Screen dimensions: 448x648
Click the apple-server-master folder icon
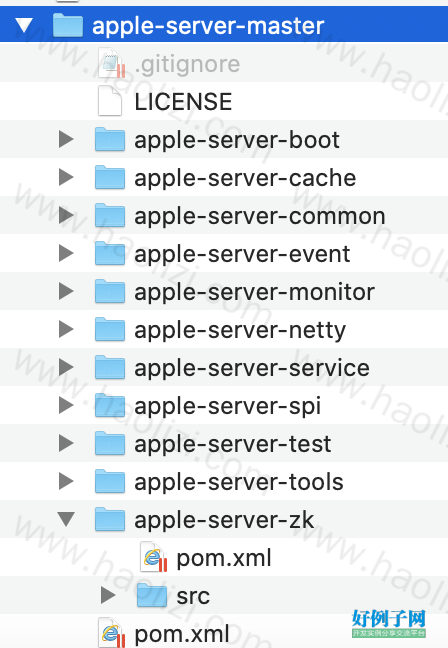[68, 25]
